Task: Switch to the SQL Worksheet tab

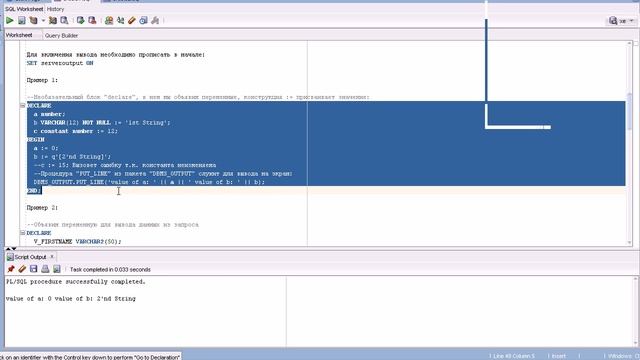Action: coord(24,9)
